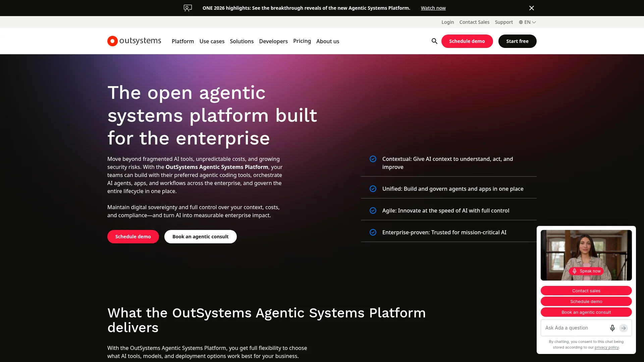Image resolution: width=644 pixels, height=362 pixels.
Task: Open the Use cases menu
Action: [x=212, y=41]
